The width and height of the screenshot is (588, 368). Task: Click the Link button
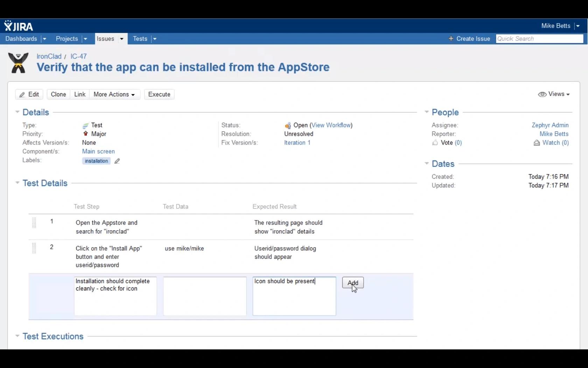(x=80, y=94)
